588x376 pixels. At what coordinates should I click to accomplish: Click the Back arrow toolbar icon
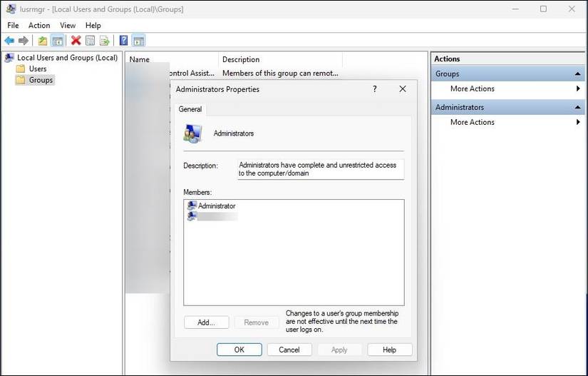tap(9, 41)
